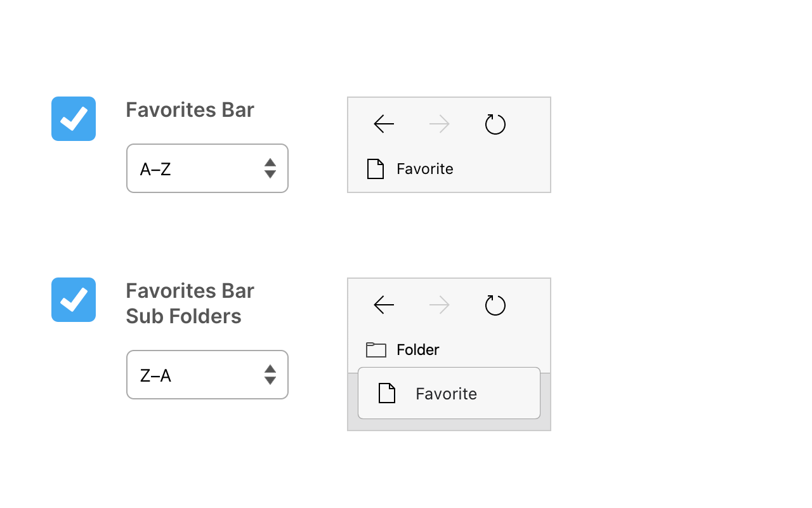Click the forward arrow in the bottom preview

pos(439,305)
